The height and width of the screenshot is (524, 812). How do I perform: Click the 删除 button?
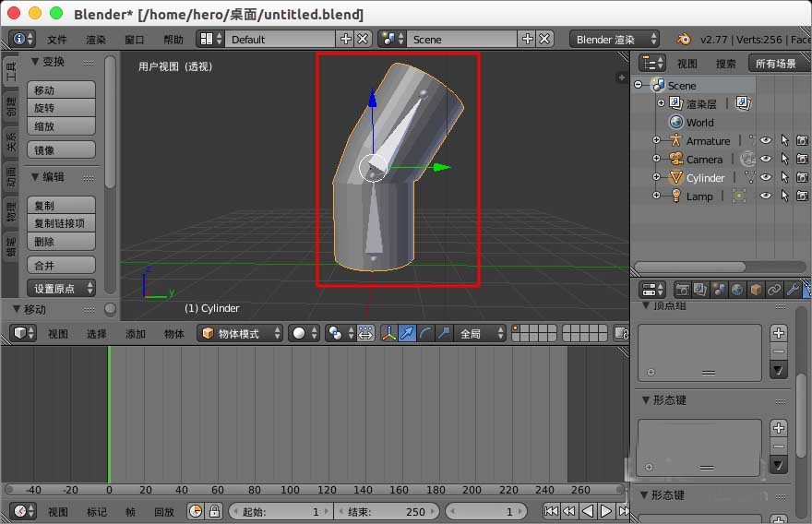click(61, 242)
